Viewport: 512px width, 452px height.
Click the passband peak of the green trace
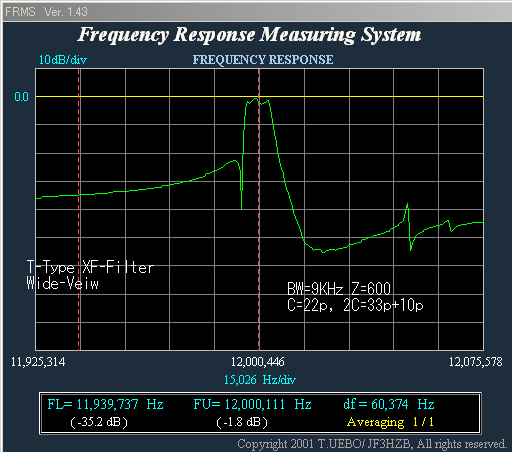click(256, 99)
